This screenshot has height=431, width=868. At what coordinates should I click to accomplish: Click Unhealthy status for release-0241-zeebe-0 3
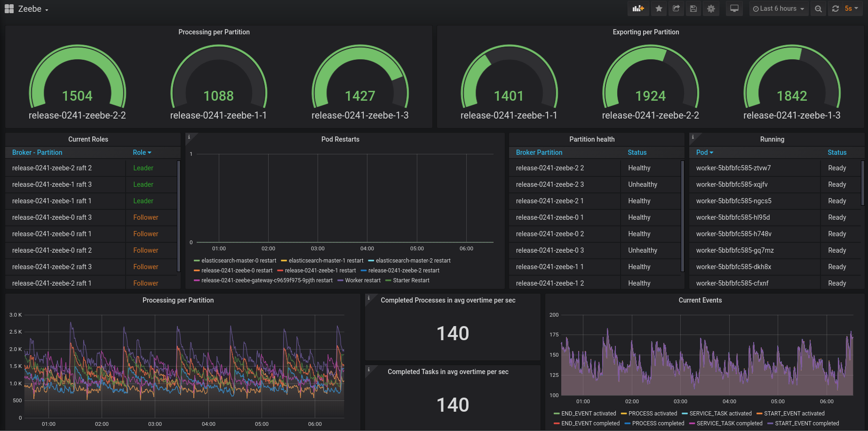click(x=643, y=250)
